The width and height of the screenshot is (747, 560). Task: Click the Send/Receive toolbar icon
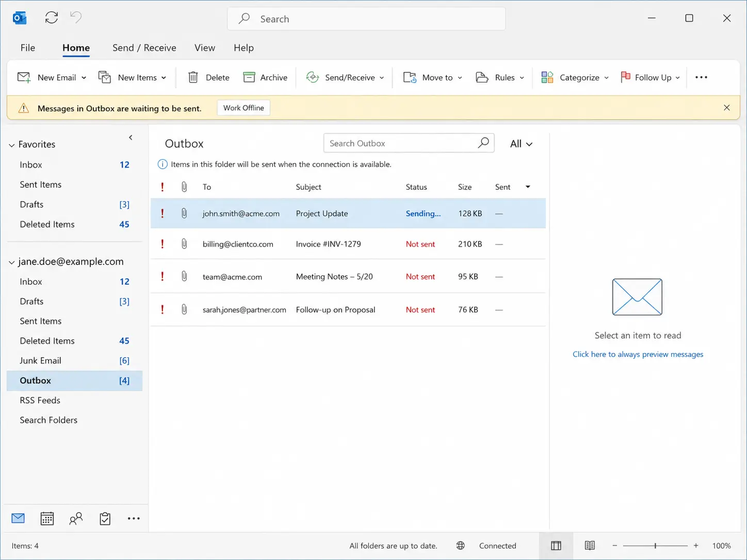[313, 77]
